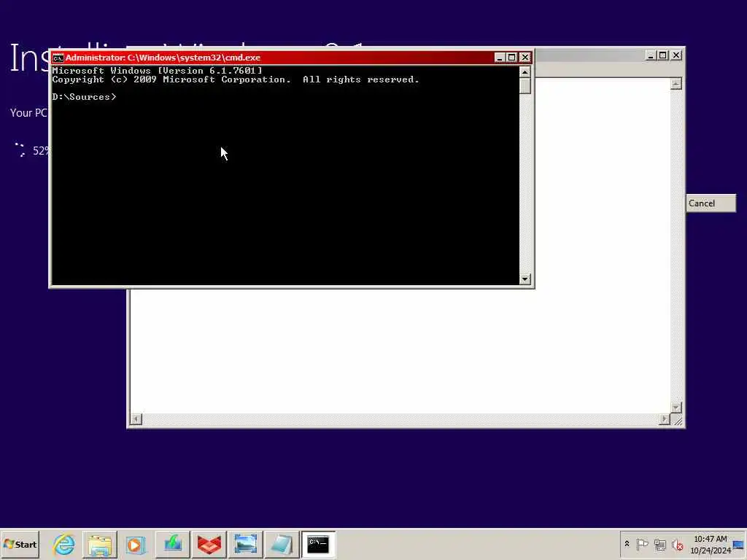
Task: Open the red fox-like app icon on taskbar
Action: coord(209,544)
